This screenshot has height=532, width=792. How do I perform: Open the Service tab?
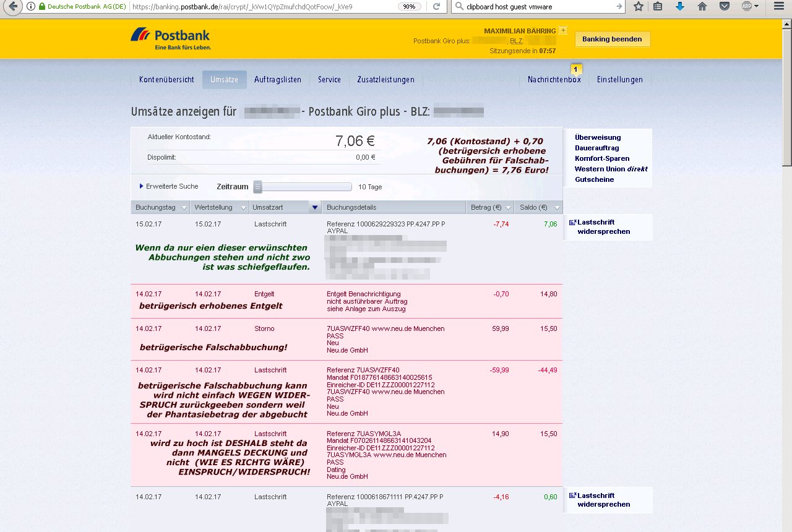(x=329, y=80)
